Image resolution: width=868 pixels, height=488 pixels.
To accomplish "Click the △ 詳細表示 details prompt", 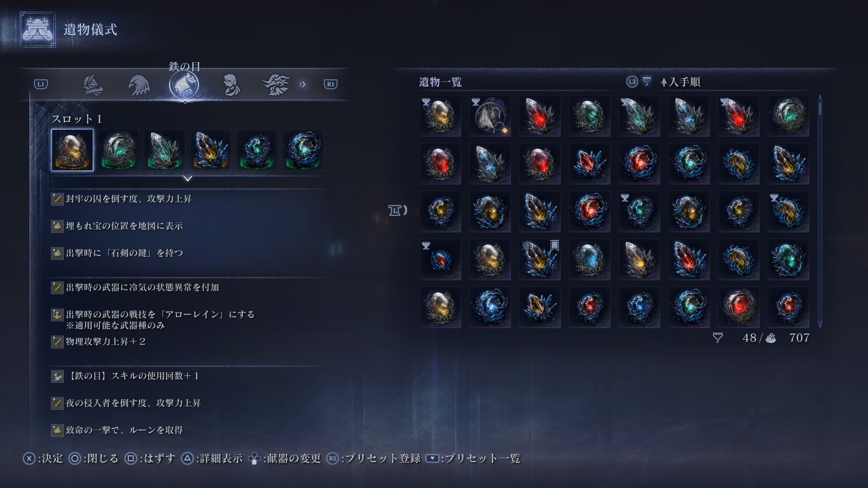I will (x=212, y=459).
